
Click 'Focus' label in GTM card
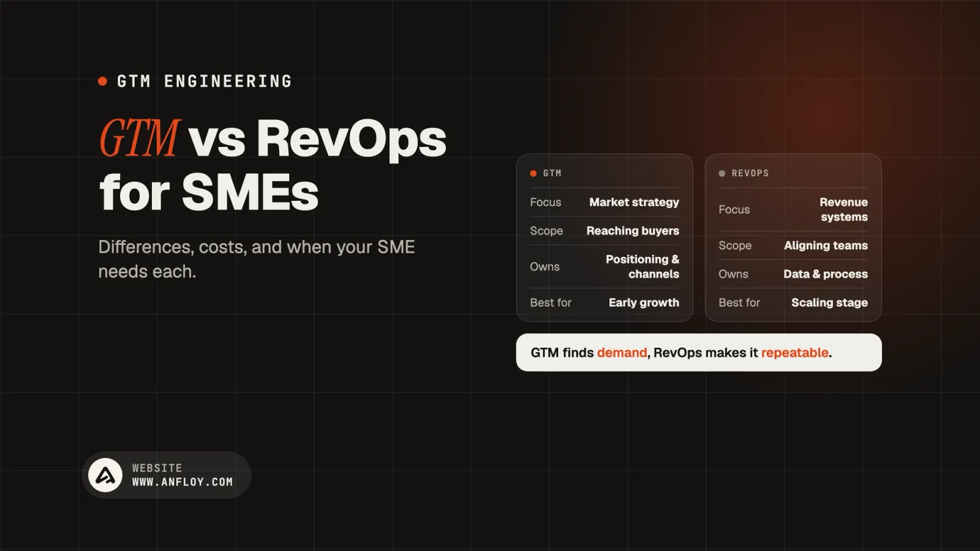546,202
